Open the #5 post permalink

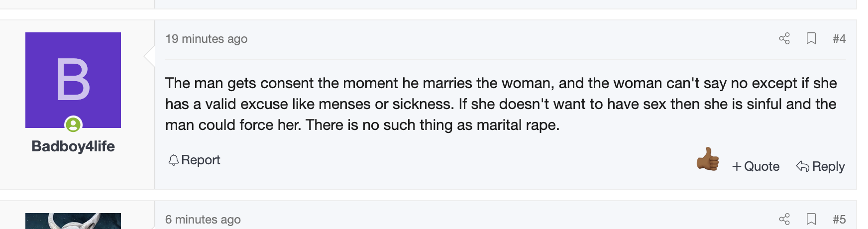click(839, 219)
